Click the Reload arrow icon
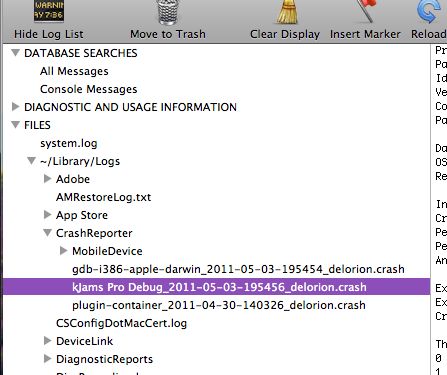Viewport: 447px width, 375px height. (x=429, y=12)
